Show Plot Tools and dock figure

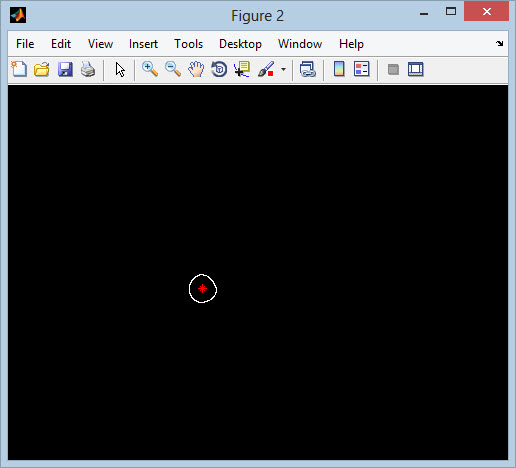416,69
